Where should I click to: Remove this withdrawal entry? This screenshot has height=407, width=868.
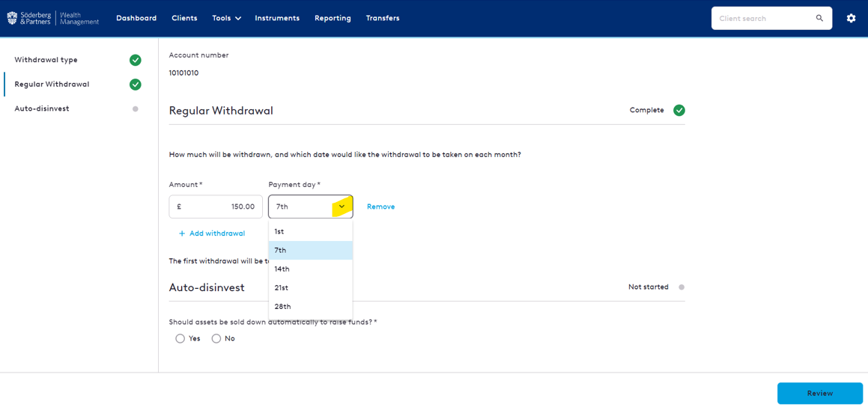point(381,206)
